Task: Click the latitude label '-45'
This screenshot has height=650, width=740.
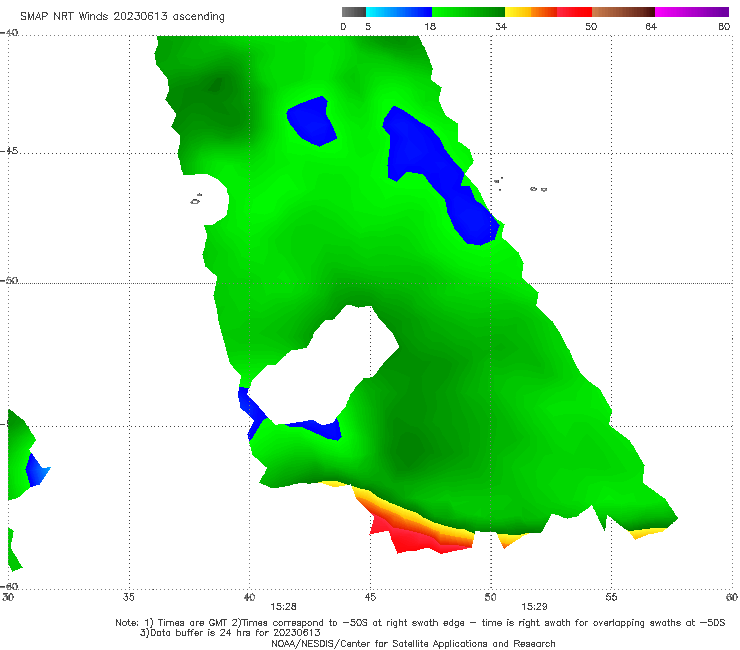Action: click(x=9, y=151)
